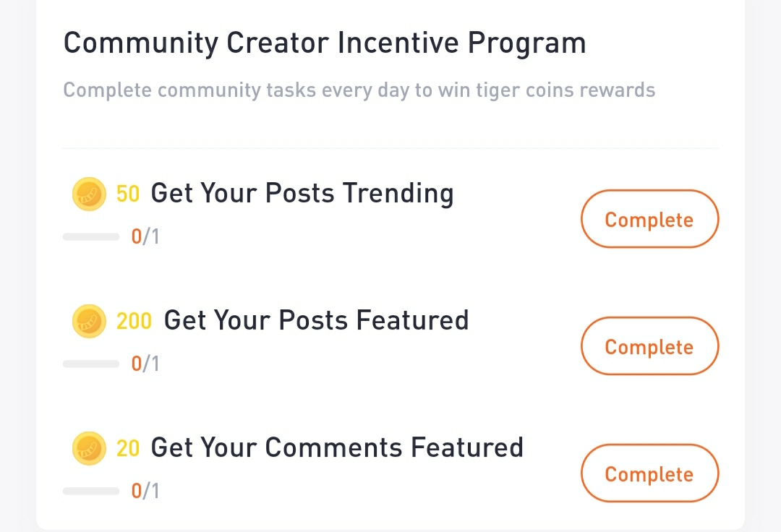
Task: Click the 0/1 counter for Posts Trending
Action: 145,237
